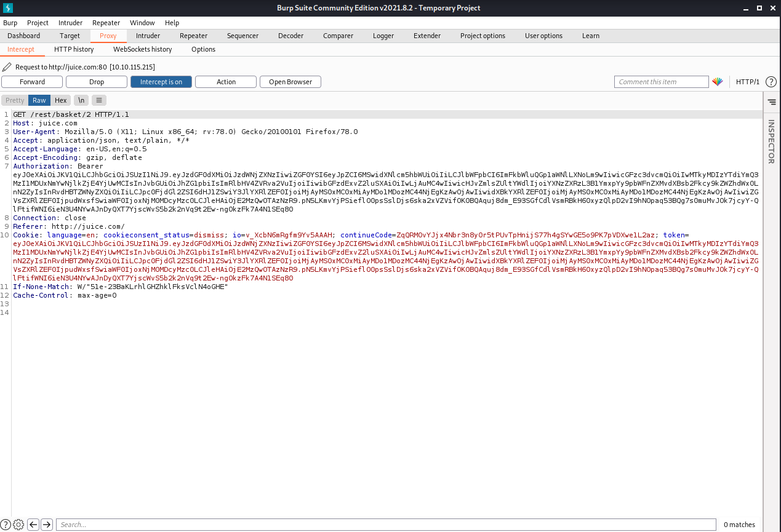The image size is (781, 532).
Task: Toggle the \n non-printable characters button
Action: tap(81, 100)
